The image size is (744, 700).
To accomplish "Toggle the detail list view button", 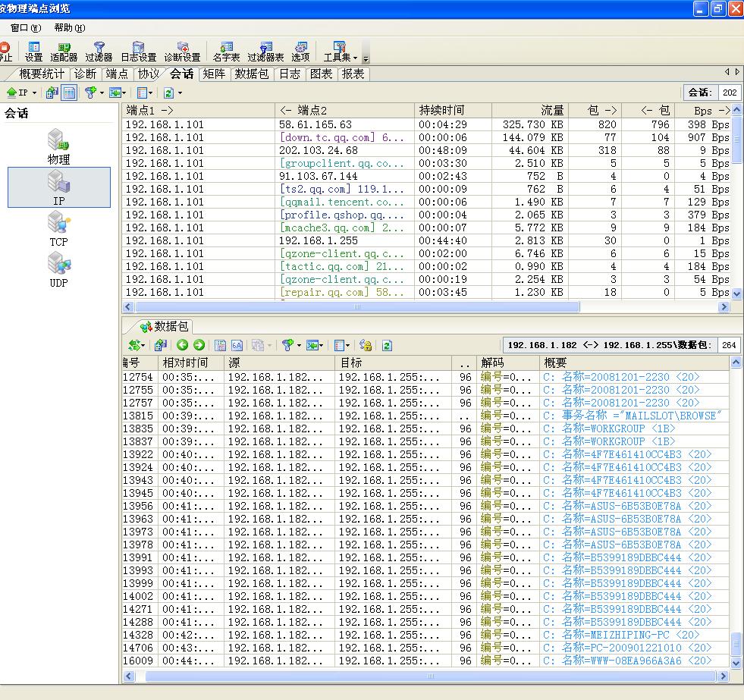I will pos(69,93).
